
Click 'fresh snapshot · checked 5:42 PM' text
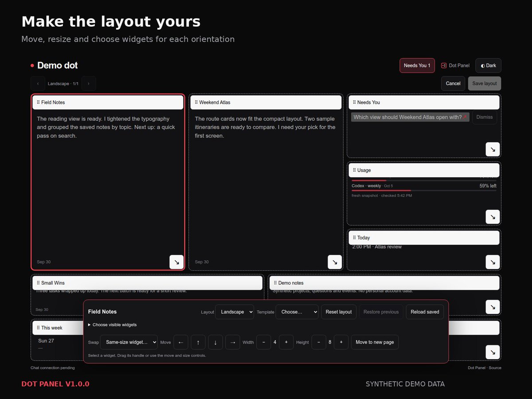382,196
